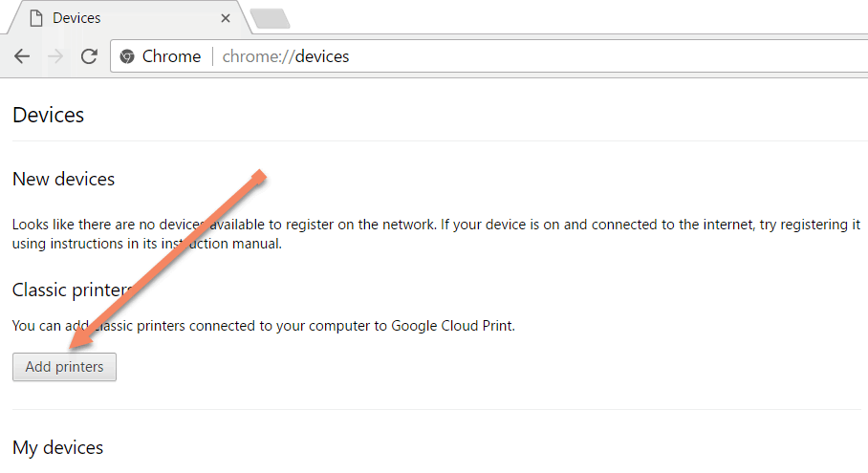Select the Devices browser tab
Viewport: 868px width, 473px height.
(x=124, y=18)
